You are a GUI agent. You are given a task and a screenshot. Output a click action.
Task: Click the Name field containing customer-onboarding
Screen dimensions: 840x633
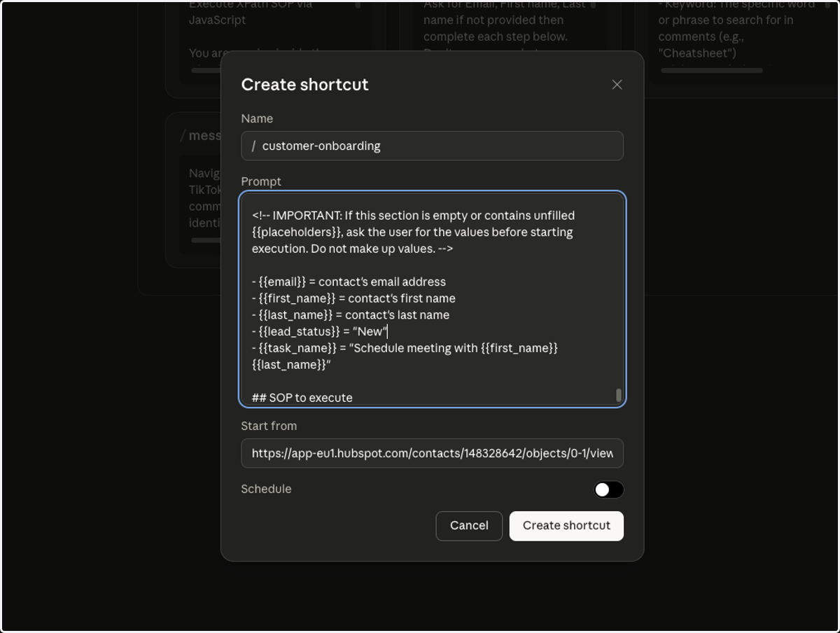[x=432, y=146]
